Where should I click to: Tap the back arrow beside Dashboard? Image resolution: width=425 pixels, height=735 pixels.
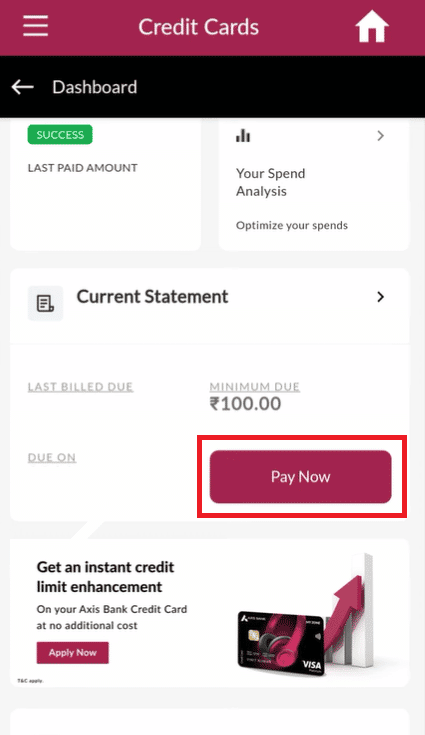(x=22, y=87)
